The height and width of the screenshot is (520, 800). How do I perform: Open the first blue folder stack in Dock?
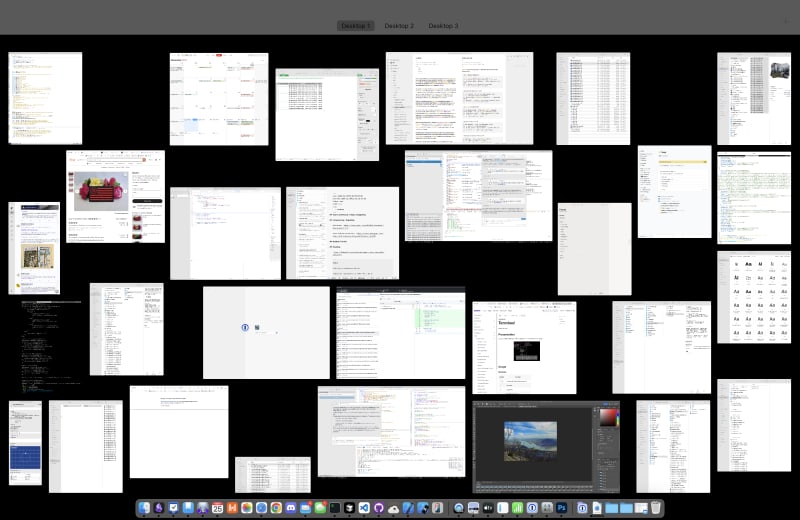click(x=611, y=508)
